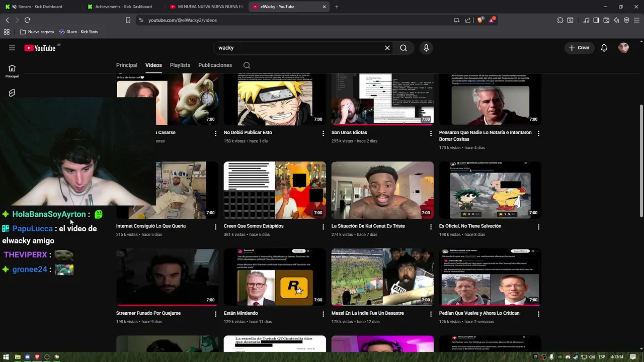644x362 pixels.
Task: Open the "Son Unos Idiotas" video title
Action: [x=349, y=133]
